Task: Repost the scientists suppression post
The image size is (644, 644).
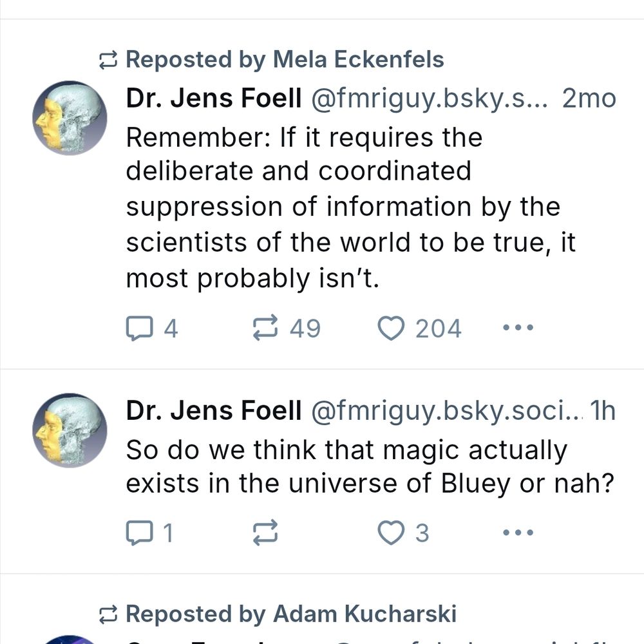Action: click(287, 328)
